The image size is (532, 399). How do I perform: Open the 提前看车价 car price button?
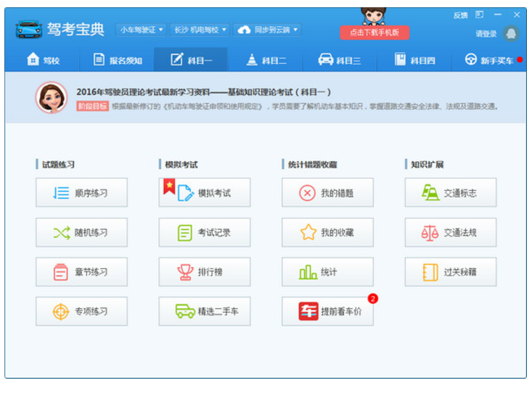click(x=328, y=311)
